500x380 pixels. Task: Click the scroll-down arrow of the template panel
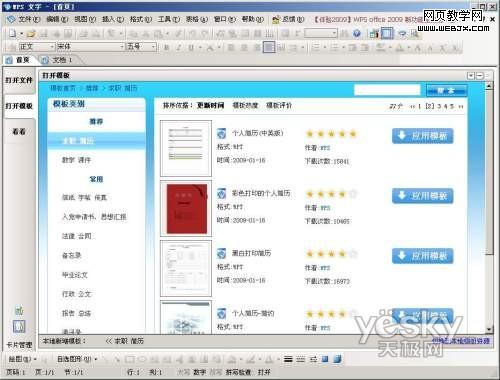click(x=489, y=330)
